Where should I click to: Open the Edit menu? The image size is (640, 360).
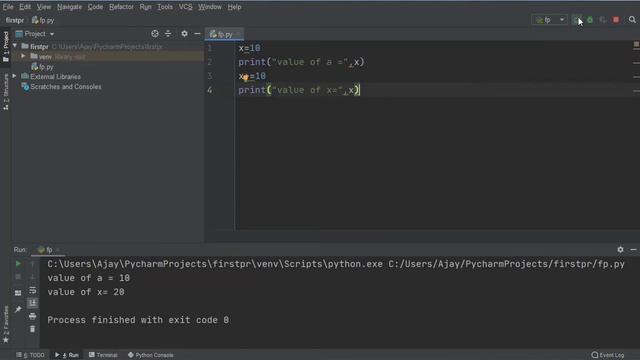[x=25, y=7]
